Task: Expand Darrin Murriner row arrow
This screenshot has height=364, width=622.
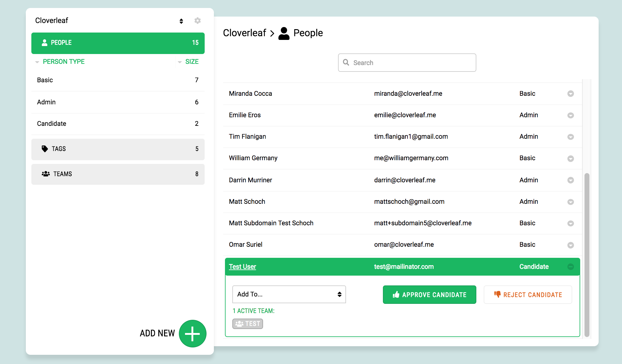Action: pos(571,180)
